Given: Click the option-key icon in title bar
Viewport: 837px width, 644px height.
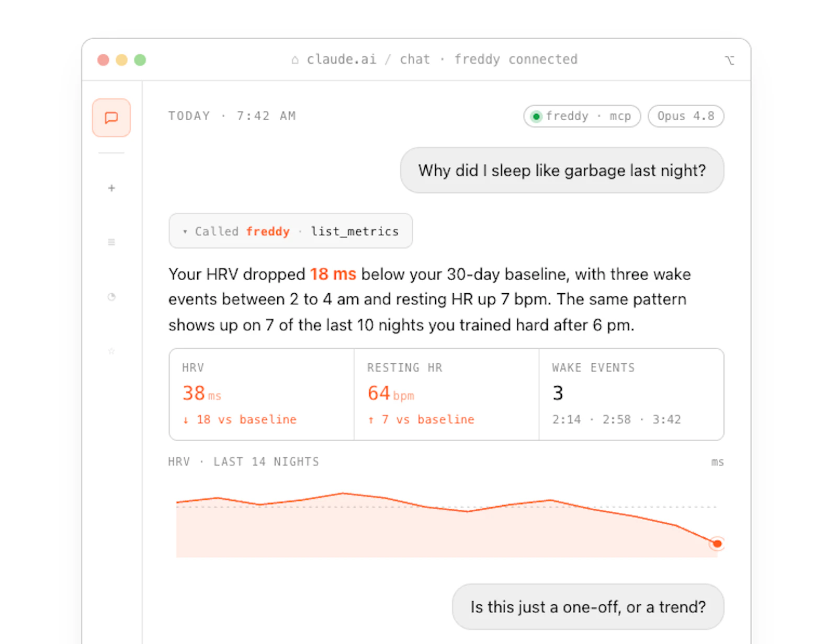Looking at the screenshot, I should [730, 60].
